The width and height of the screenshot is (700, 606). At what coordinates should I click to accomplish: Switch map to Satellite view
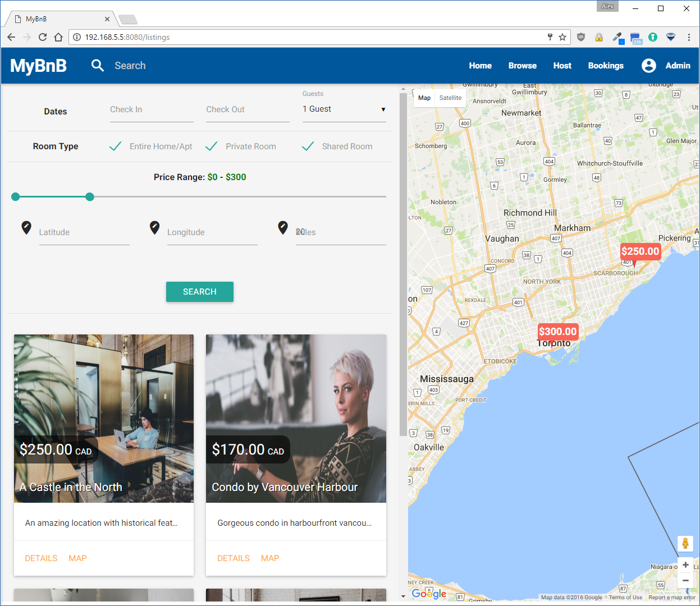pyautogui.click(x=450, y=98)
